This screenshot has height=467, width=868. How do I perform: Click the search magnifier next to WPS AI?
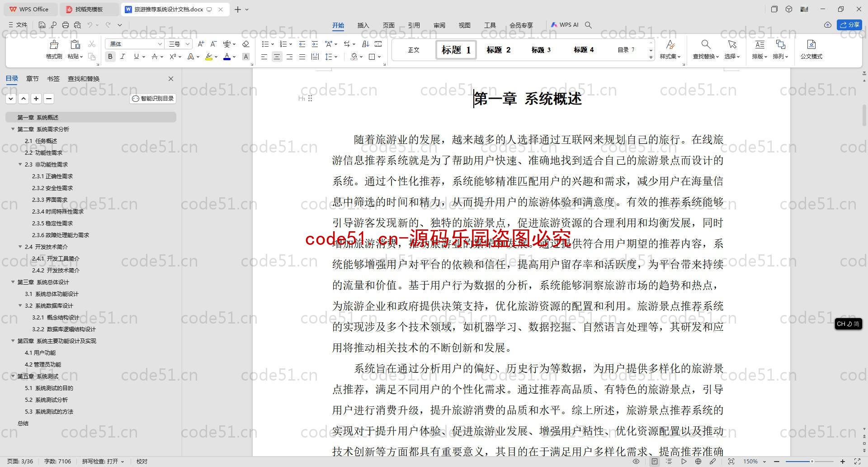coord(588,25)
